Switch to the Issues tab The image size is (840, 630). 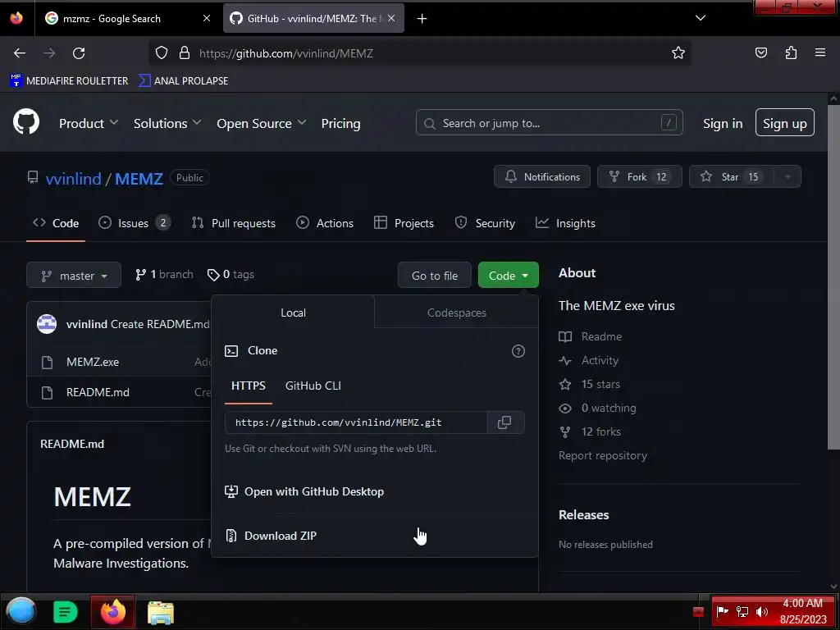135,223
